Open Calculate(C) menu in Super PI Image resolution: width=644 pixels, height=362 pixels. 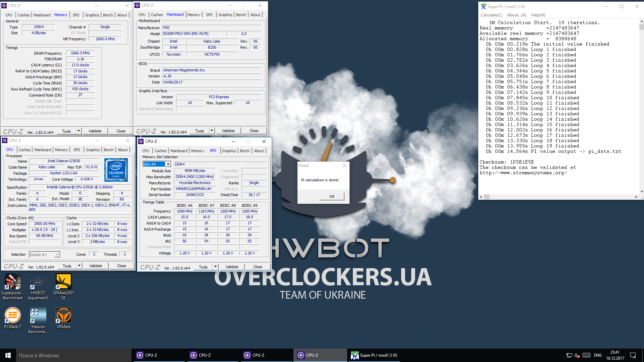(x=491, y=15)
